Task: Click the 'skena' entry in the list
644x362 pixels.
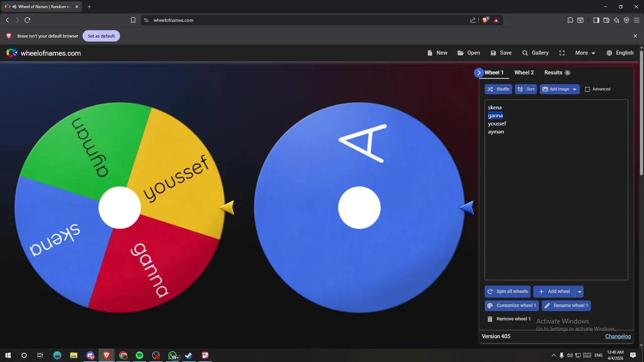Action: [x=495, y=107]
